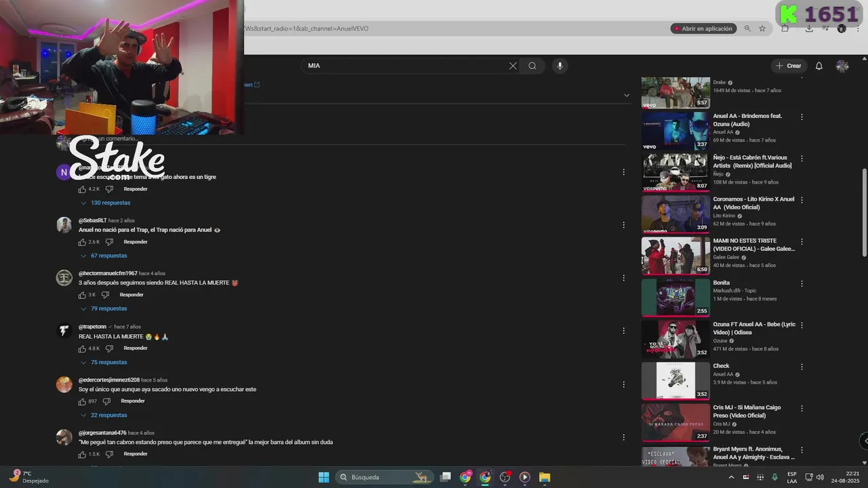Expand 79 respuestas replies
Viewport: 868px width, 488px height.
104,308
